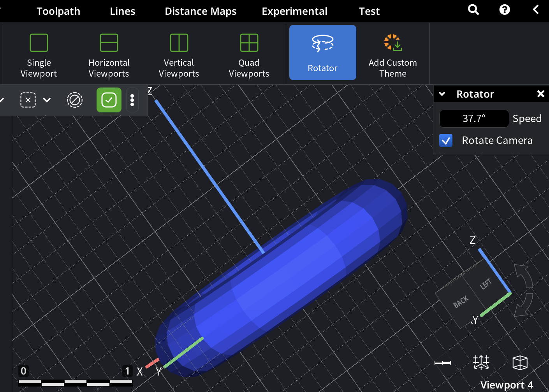Expand the dropdown next to the selection box icon

coord(47,100)
